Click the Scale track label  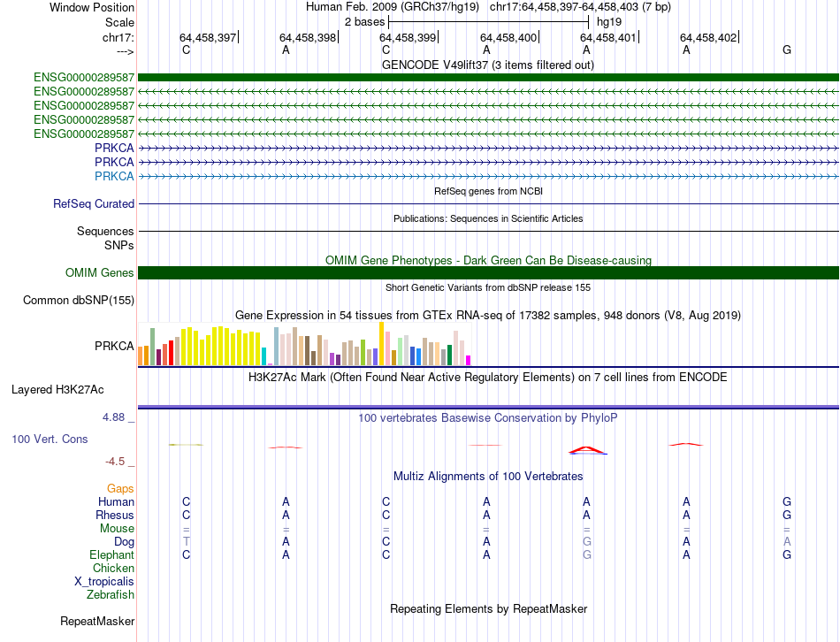119,22
